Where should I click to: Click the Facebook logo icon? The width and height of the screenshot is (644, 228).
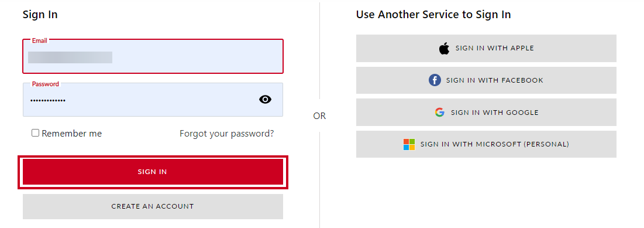(x=435, y=80)
